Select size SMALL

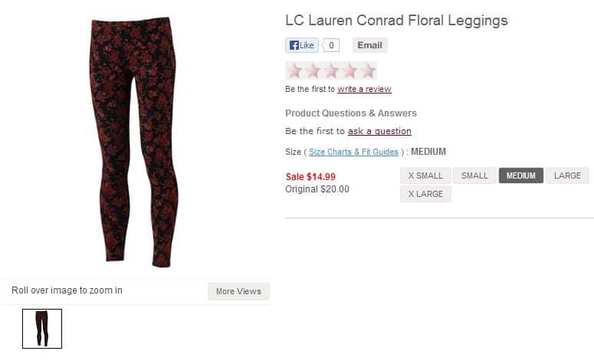(x=474, y=175)
